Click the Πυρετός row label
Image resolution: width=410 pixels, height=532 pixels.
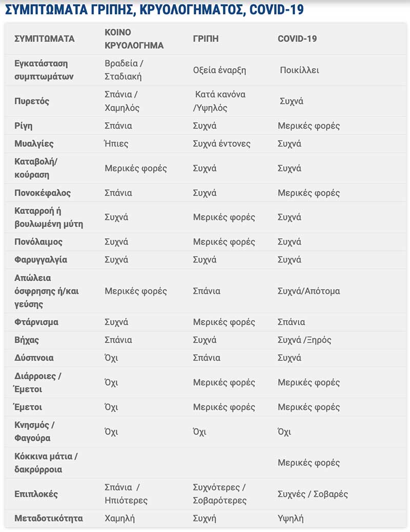[32, 101]
